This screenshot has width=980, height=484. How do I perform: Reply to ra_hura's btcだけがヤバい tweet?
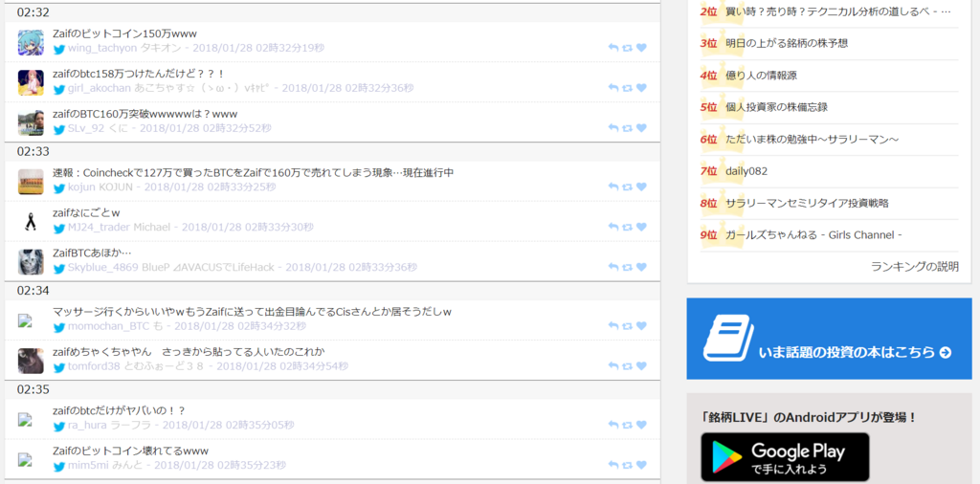pos(613,426)
